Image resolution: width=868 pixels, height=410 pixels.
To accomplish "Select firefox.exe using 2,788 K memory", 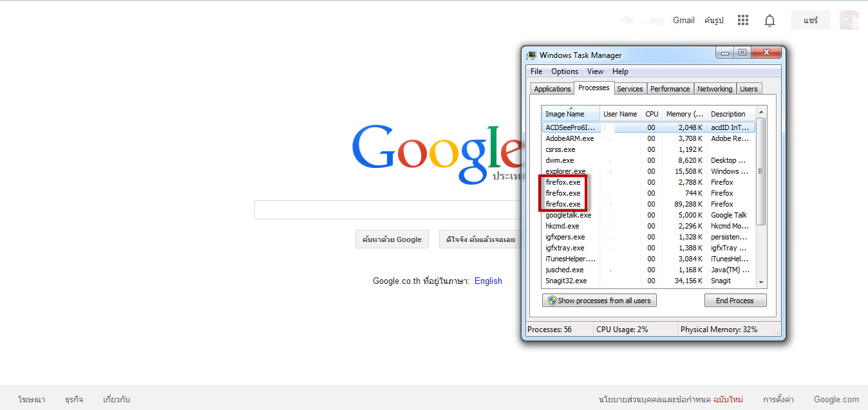I will pos(648,182).
